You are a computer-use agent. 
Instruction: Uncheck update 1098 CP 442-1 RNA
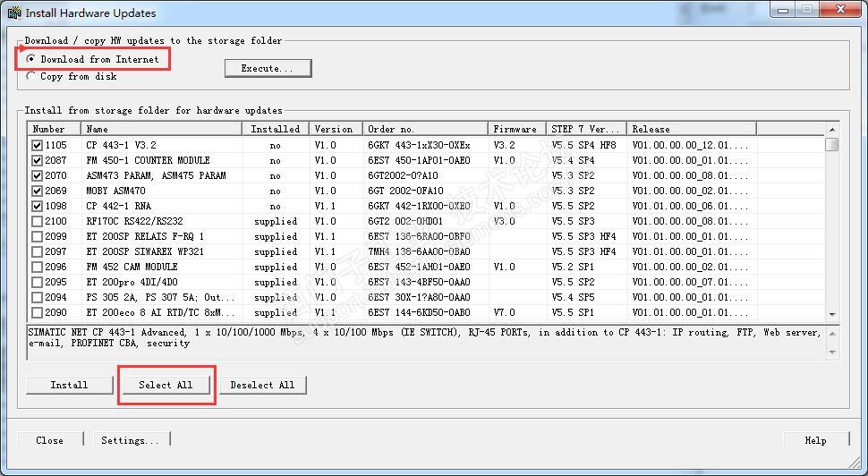tap(37, 206)
